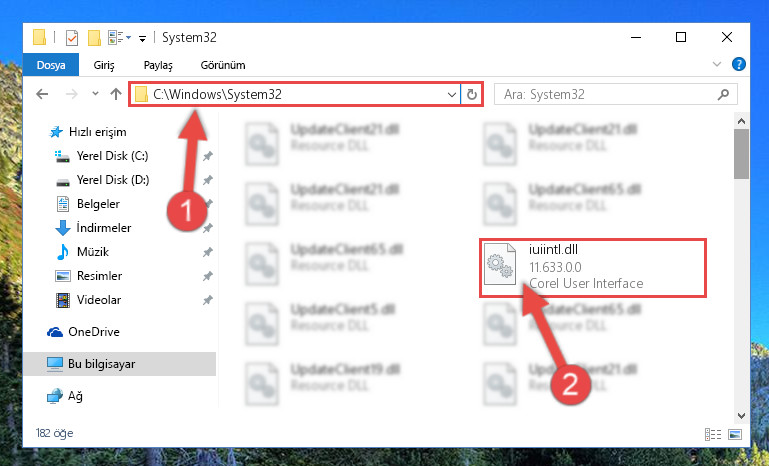Click the Properties checkmark quick access icon
The height and width of the screenshot is (466, 769).
tap(72, 38)
